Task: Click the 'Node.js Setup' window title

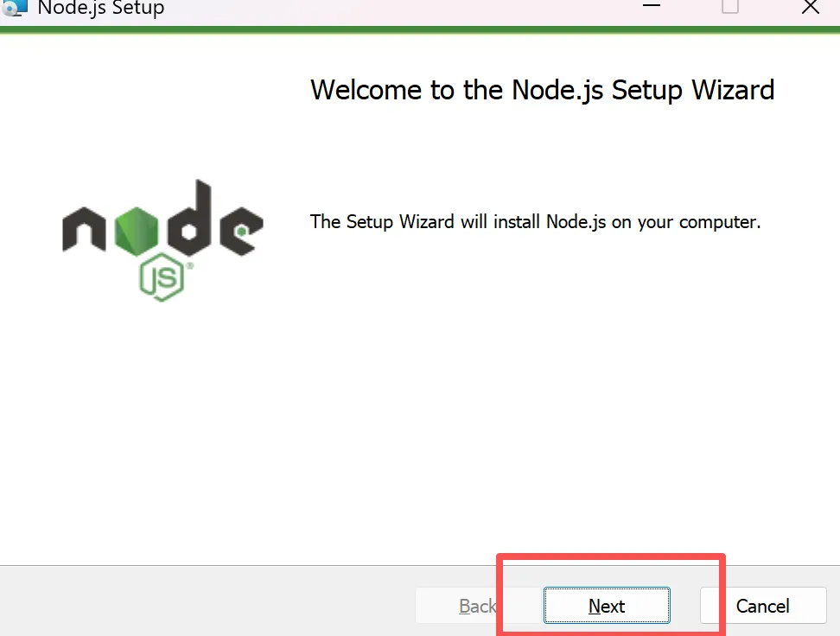Action: click(101, 8)
